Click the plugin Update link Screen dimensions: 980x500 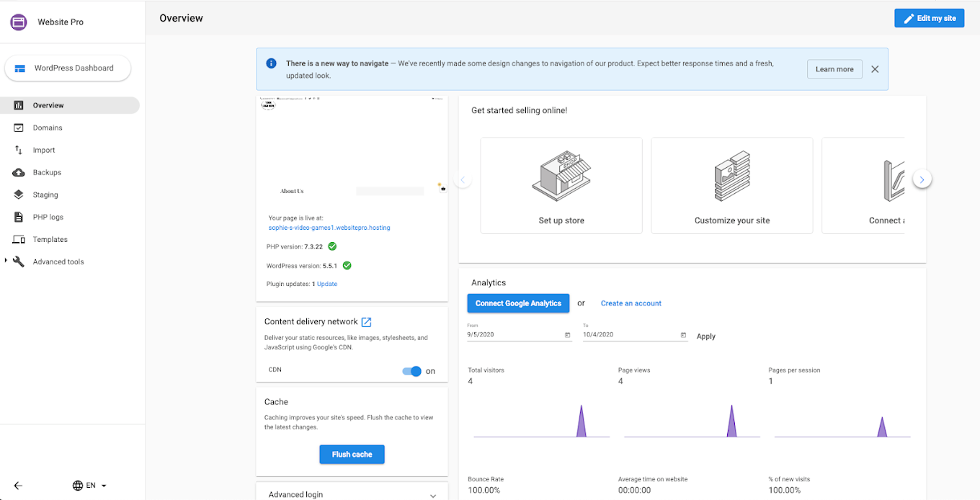327,284
